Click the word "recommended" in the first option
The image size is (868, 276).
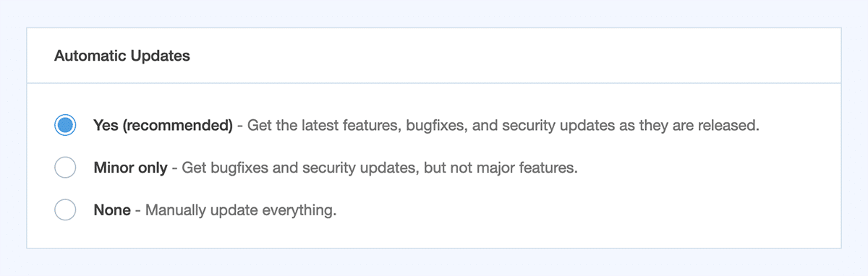177,125
